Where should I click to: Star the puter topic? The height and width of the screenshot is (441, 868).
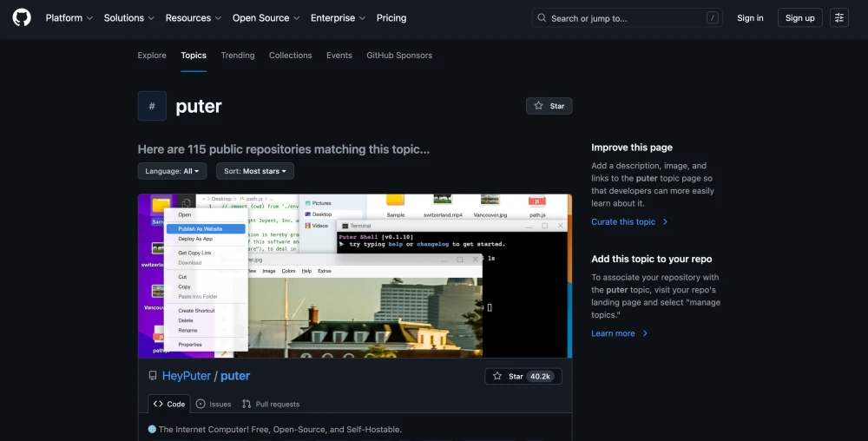[x=549, y=106]
